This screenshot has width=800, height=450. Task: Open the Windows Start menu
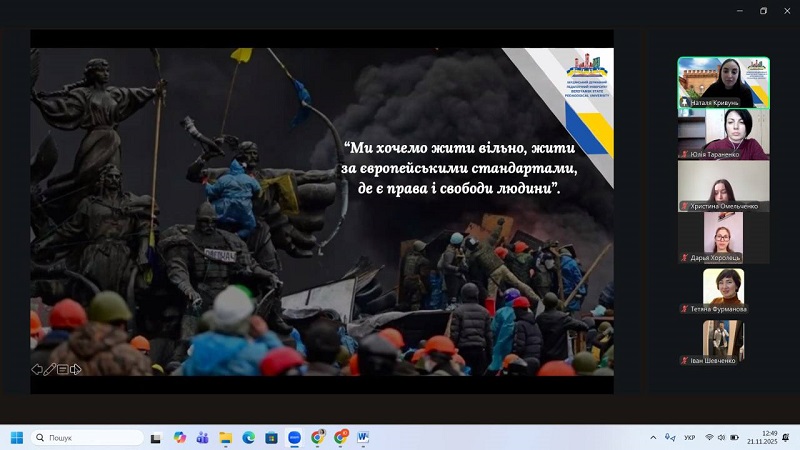click(16, 437)
